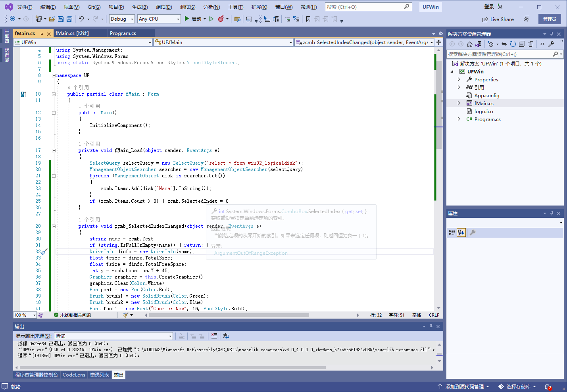Toggle alphabetical sort in Properties panel
The width and height of the screenshot is (567, 392).
click(461, 233)
